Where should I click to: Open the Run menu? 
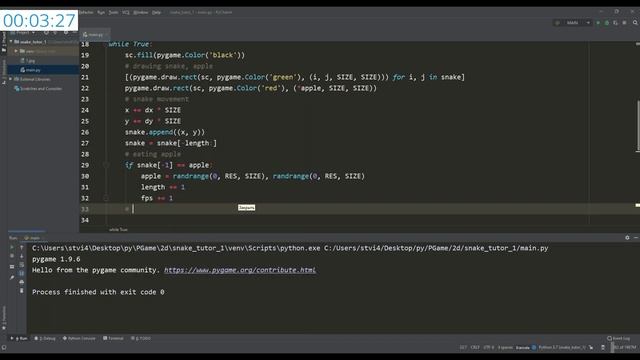(101, 12)
